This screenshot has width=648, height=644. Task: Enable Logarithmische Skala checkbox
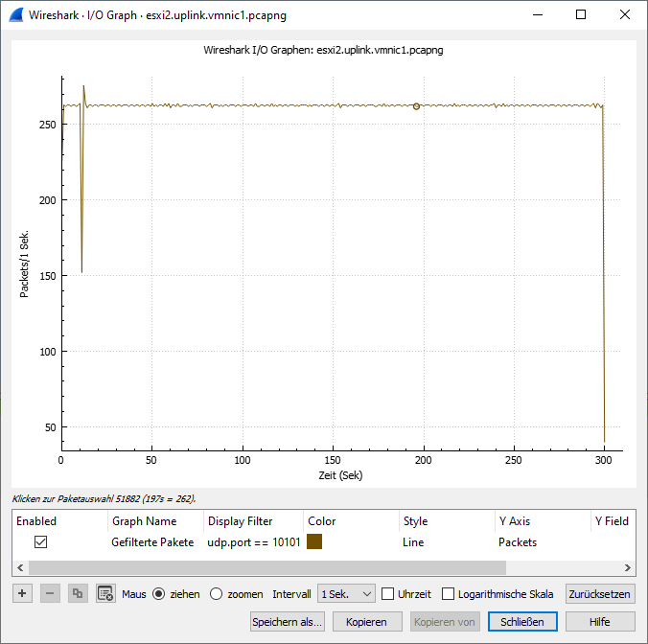[448, 594]
